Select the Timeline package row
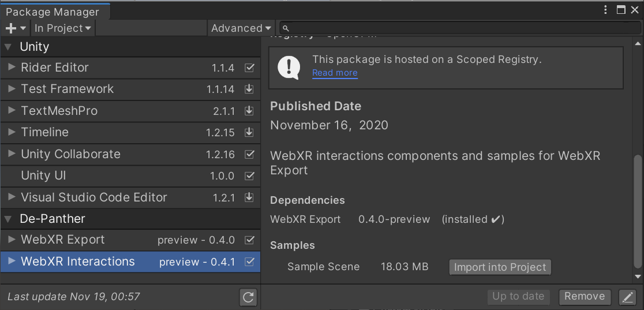The image size is (644, 310). pyautogui.click(x=130, y=132)
